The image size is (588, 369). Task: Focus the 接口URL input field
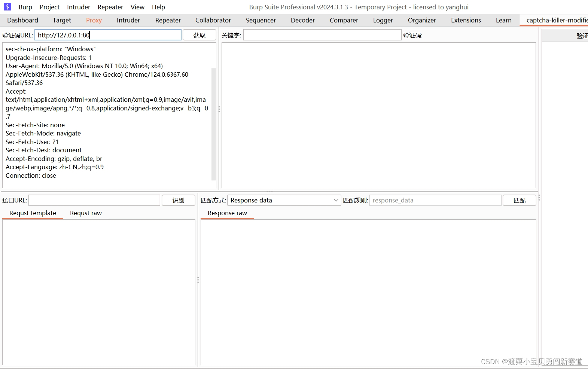94,200
